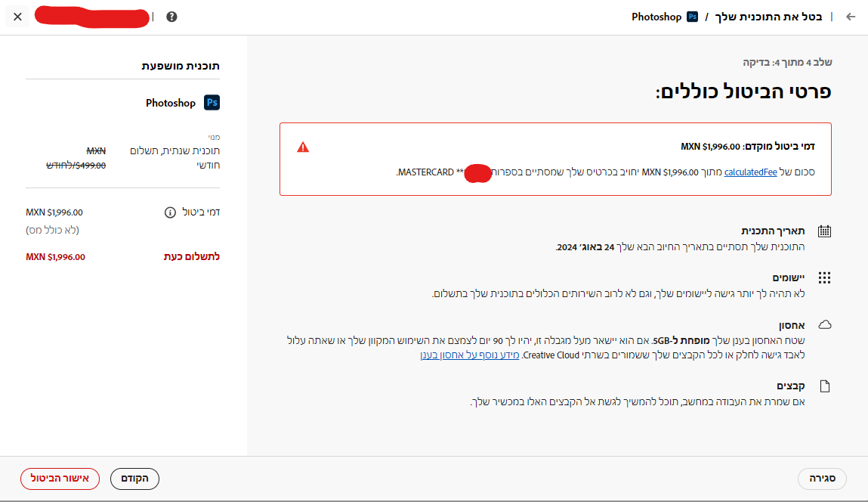
Task: Click the Ps icon in affected plan panel
Action: [x=212, y=103]
